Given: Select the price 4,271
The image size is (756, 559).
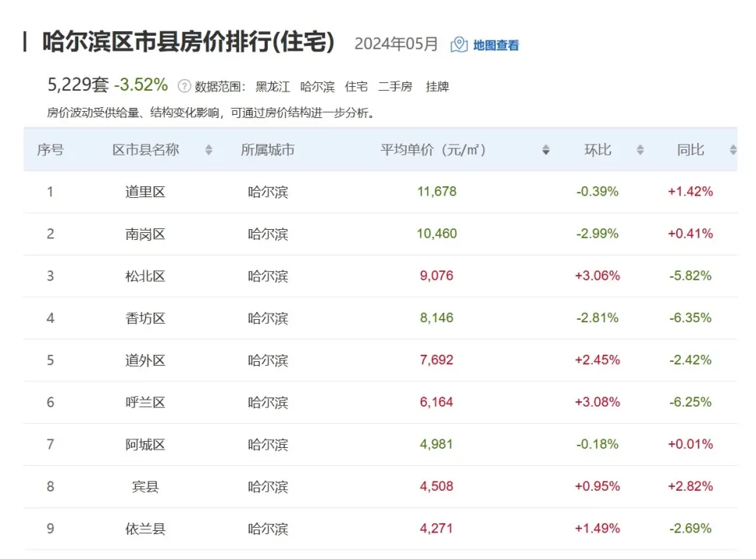Looking at the screenshot, I should tap(437, 528).
